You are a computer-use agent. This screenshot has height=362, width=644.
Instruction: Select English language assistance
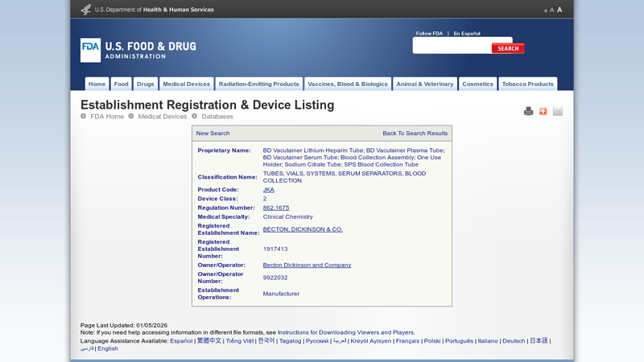tap(108, 348)
